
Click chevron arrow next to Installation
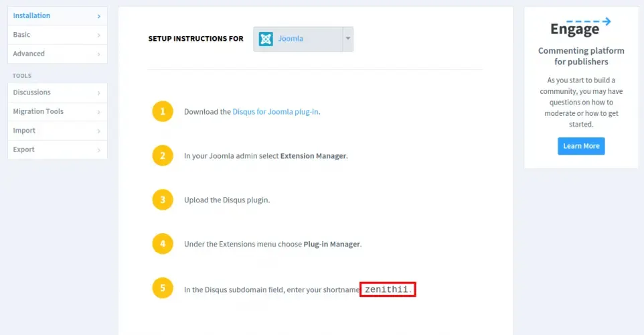pyautogui.click(x=98, y=16)
